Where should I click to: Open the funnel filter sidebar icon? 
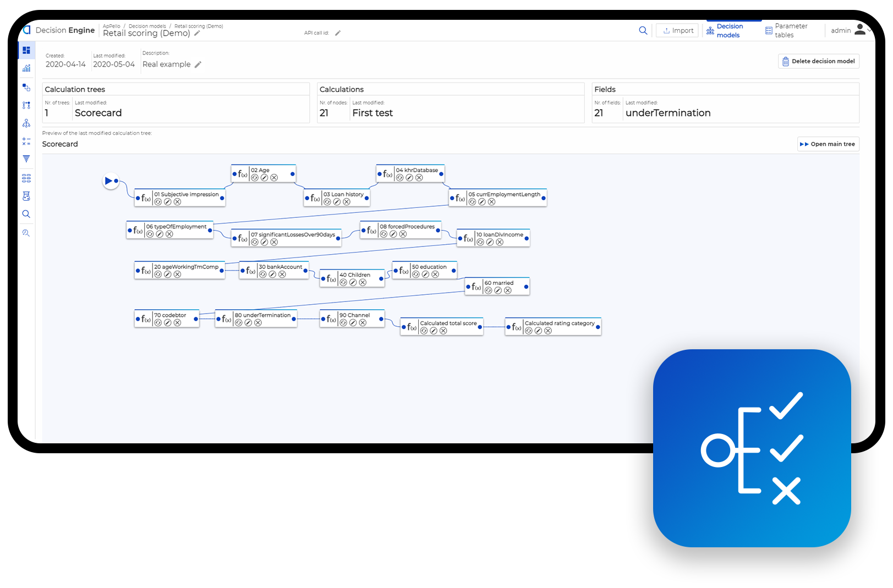(26, 159)
